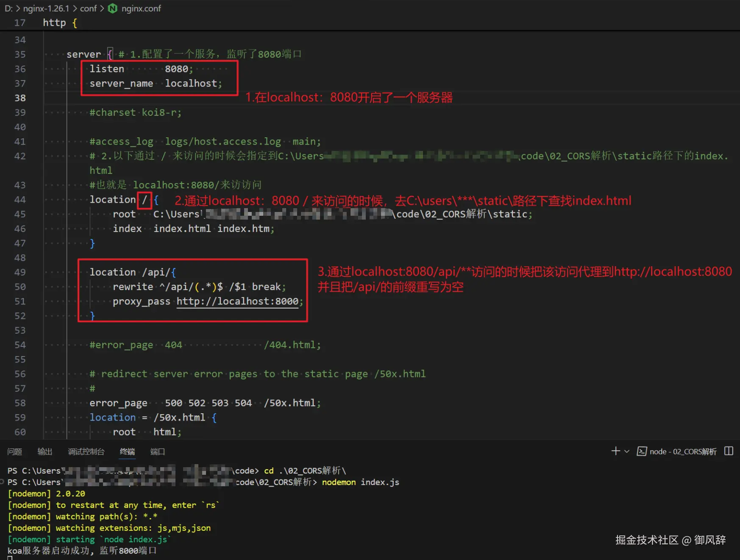The width and height of the screenshot is (740, 560).
Task: Click line number 49 in the gutter
Action: (20, 272)
